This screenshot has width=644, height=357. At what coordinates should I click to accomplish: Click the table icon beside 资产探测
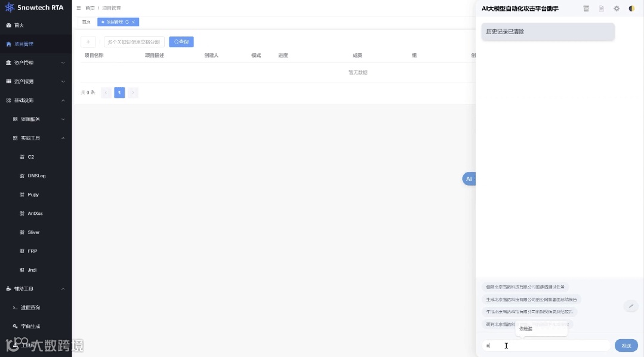pos(8,82)
